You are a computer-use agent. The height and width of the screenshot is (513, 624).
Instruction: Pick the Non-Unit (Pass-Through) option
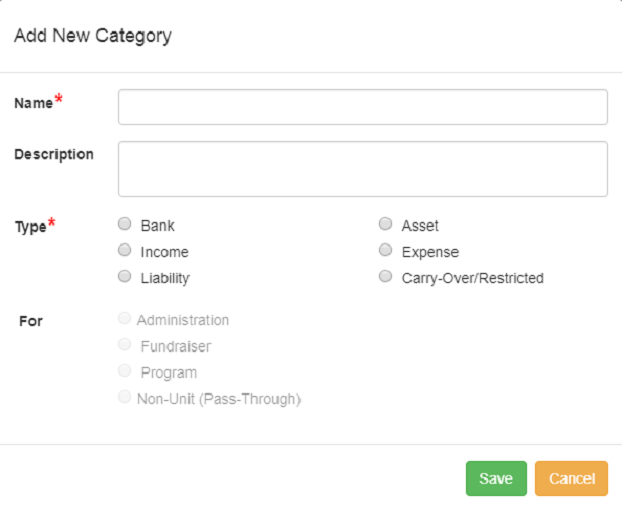125,397
